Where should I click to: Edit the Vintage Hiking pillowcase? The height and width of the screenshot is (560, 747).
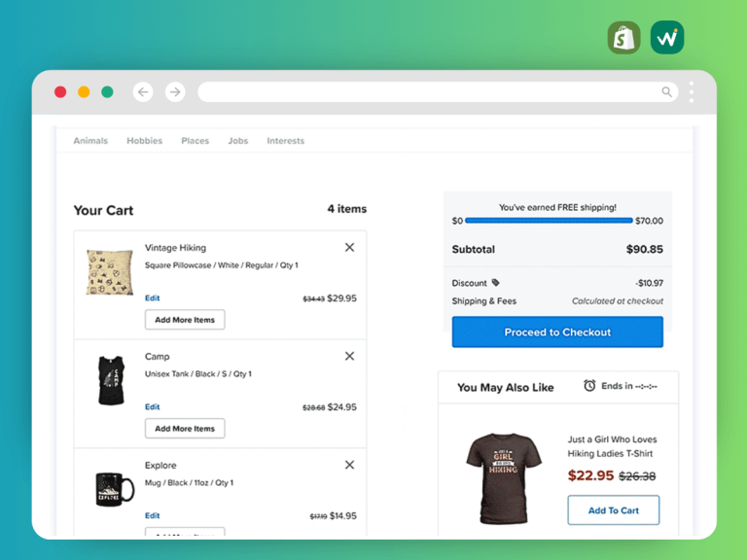click(x=153, y=298)
